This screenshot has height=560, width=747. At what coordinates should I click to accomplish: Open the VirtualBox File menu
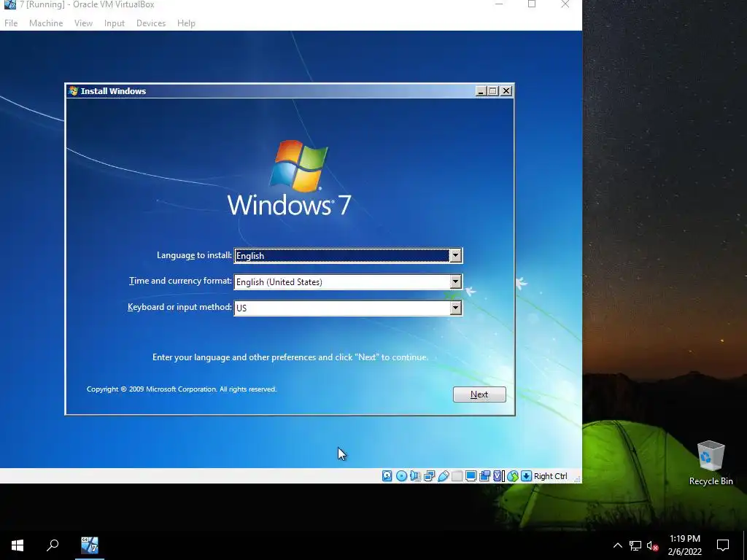click(11, 23)
